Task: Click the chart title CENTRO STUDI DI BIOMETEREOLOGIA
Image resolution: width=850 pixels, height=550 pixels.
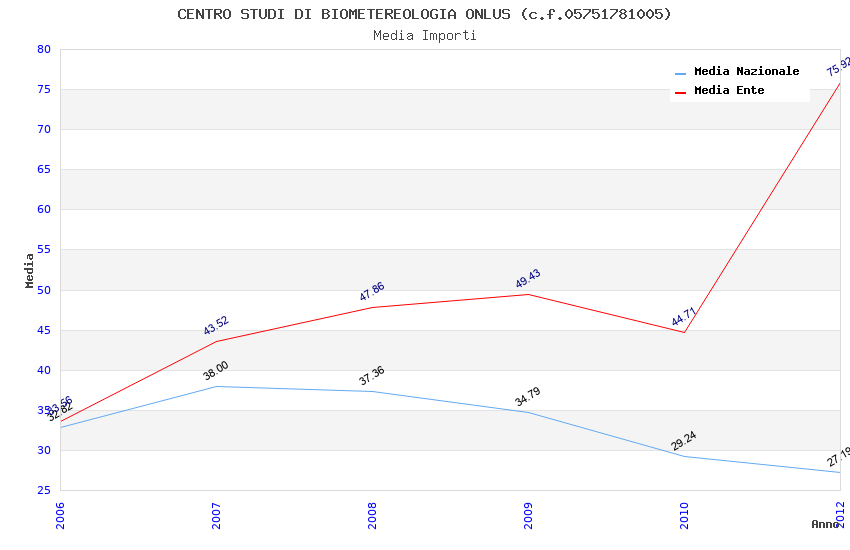Action: click(x=424, y=14)
